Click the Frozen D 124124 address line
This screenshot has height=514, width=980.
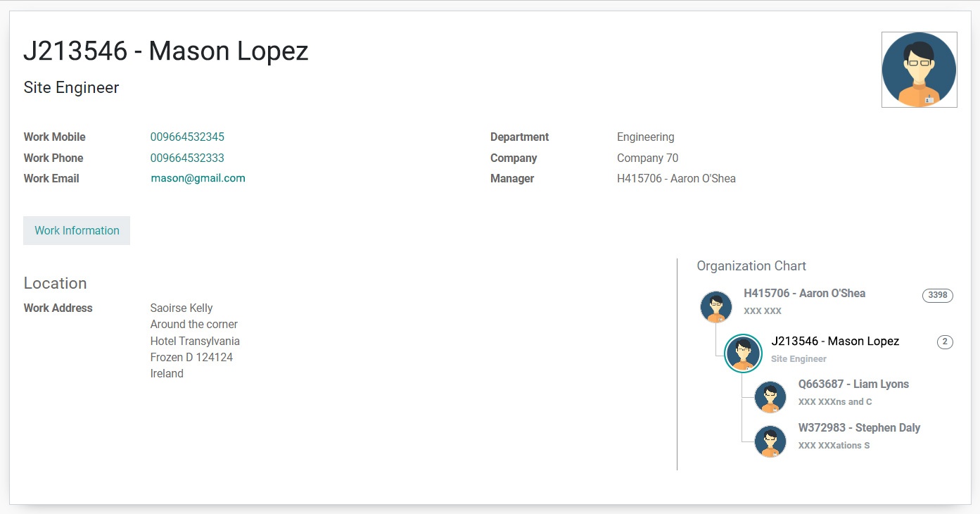tap(191, 357)
